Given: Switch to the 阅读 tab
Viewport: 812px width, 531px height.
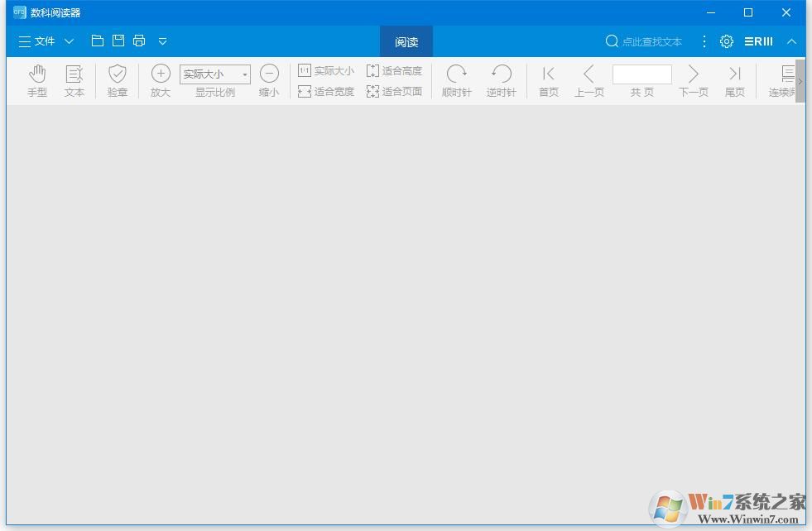Looking at the screenshot, I should [406, 42].
